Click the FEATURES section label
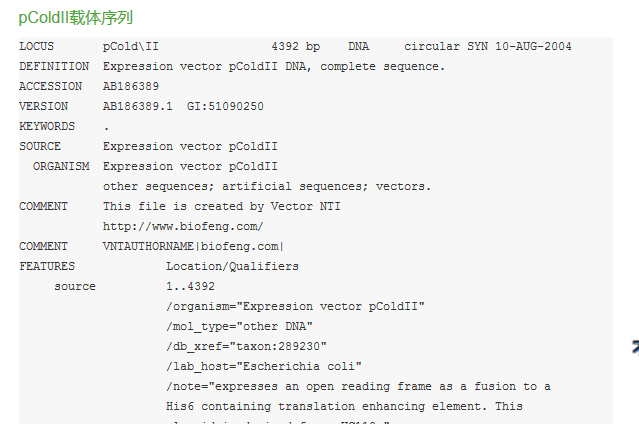 47,266
